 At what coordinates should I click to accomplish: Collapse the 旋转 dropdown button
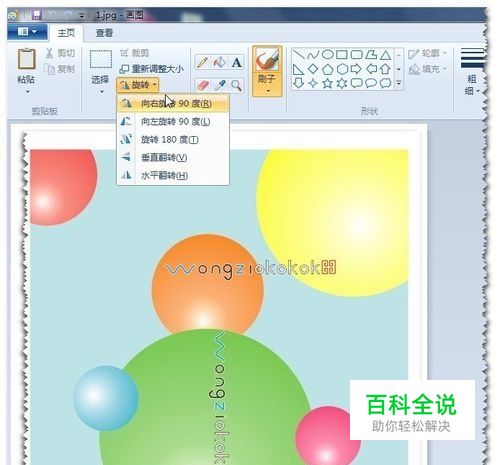click(138, 85)
